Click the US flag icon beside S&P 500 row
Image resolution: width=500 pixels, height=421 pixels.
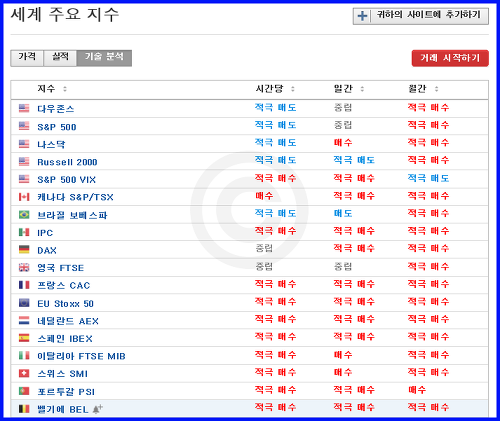click(x=24, y=126)
